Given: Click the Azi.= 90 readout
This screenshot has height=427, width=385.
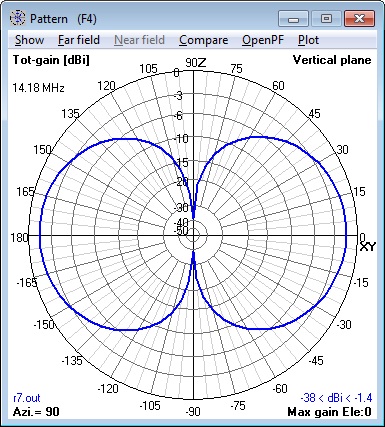Looking at the screenshot, I should point(36,412).
